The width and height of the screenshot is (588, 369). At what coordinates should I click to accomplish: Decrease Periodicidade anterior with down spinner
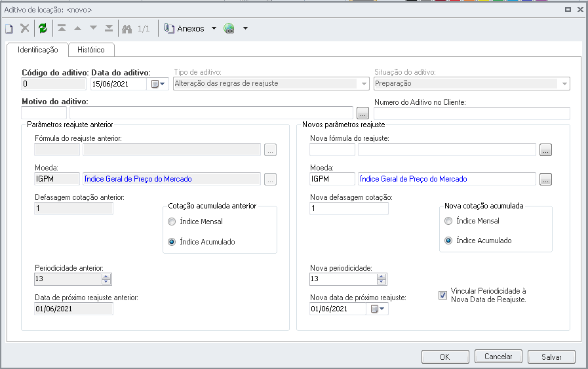coord(106,281)
